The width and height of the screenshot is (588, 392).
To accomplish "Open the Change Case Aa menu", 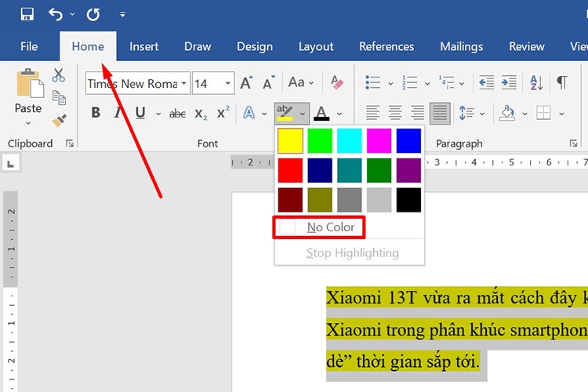I will 301,82.
